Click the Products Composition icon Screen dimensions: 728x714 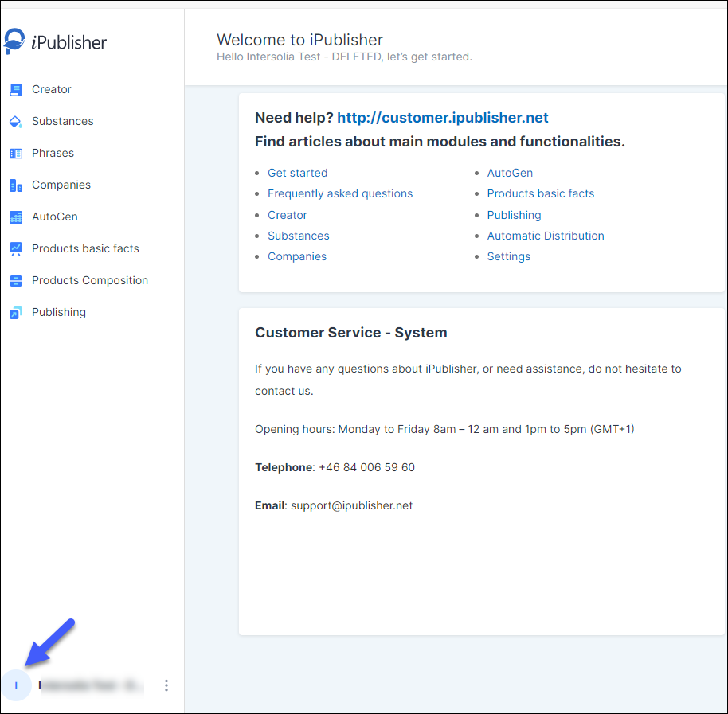point(16,281)
